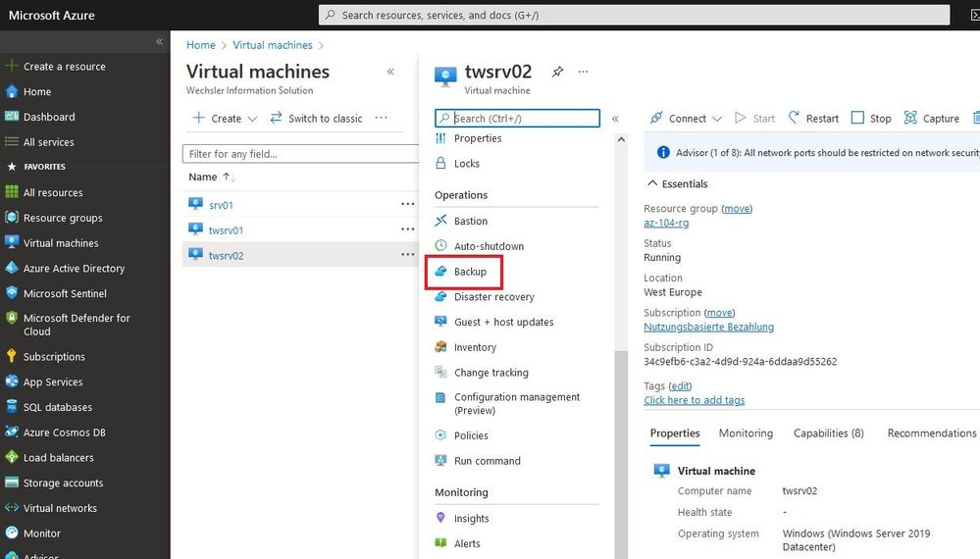Collapse the twsrv02 resource menu
Image resolution: width=980 pixels, height=559 pixels.
click(616, 119)
